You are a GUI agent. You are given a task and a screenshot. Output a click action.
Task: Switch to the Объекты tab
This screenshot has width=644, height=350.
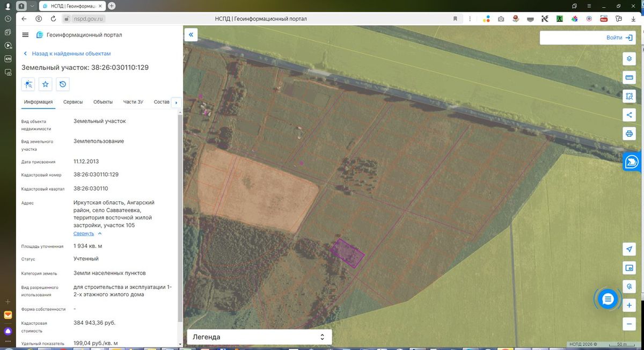tap(103, 102)
